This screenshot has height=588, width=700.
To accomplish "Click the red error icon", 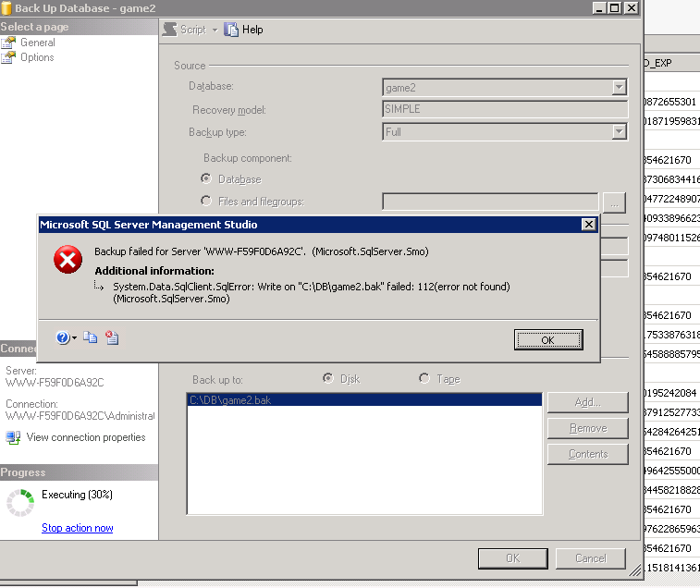I will [68, 259].
